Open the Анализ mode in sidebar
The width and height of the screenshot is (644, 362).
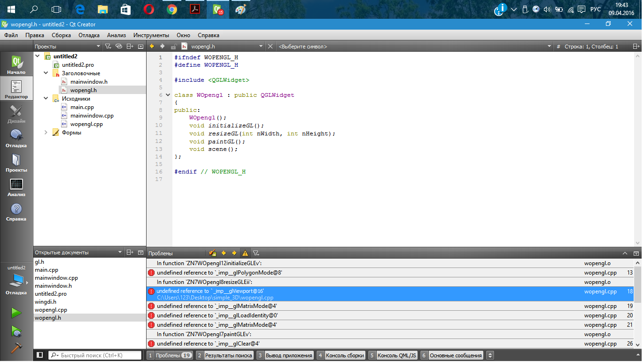[16, 187]
